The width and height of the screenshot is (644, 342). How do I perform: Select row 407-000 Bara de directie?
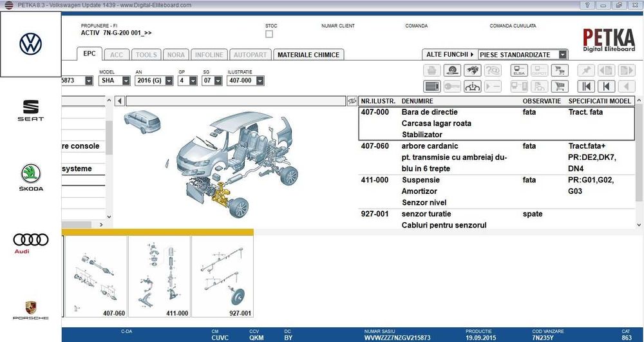click(x=497, y=123)
